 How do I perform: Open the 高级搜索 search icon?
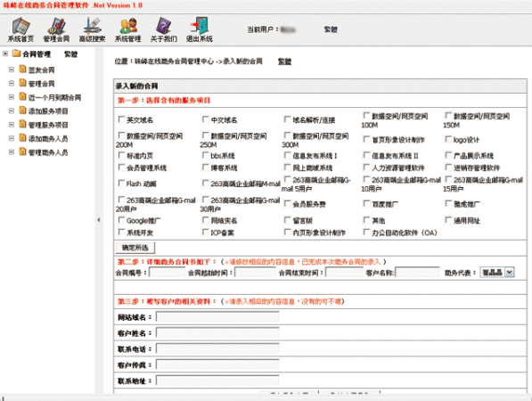(92, 26)
